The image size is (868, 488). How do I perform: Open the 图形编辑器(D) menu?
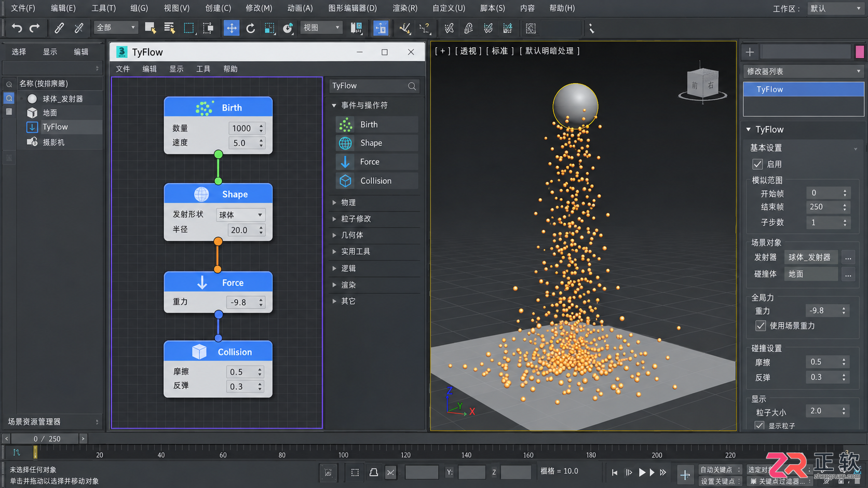352,8
